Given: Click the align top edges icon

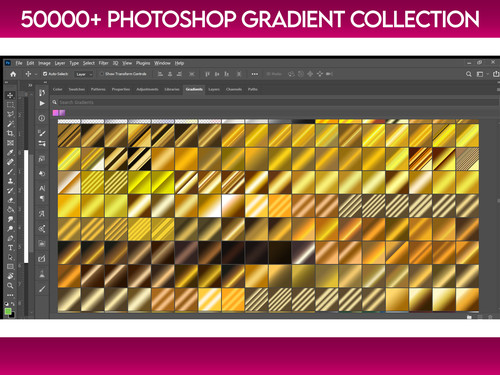Looking at the screenshot, I should [207, 74].
